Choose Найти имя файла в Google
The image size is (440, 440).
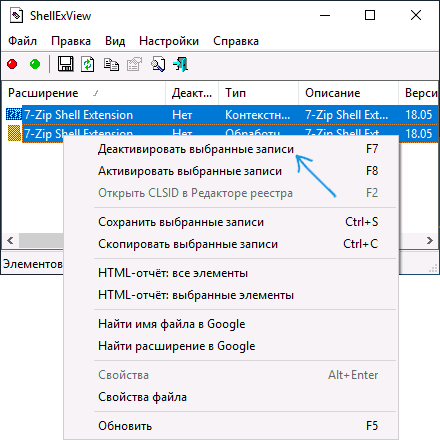pyautogui.click(x=231, y=324)
